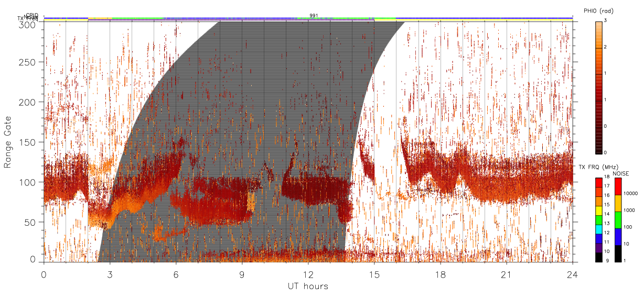This screenshot has width=644, height=297.
Task: Click the 'UT hours' axis title
Action: pos(308,286)
